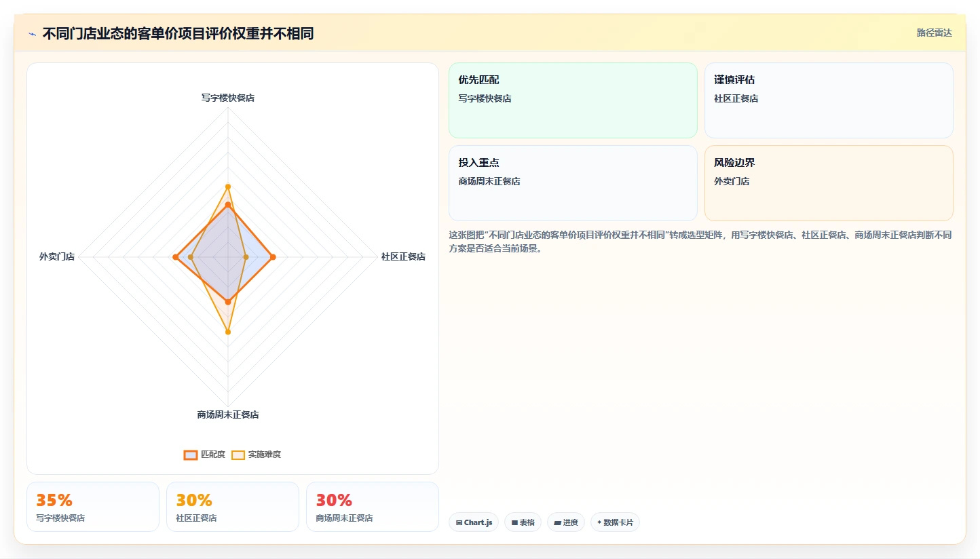This screenshot has height=559, width=980.
Task: Click the Chart.js tag icon
Action: click(459, 523)
